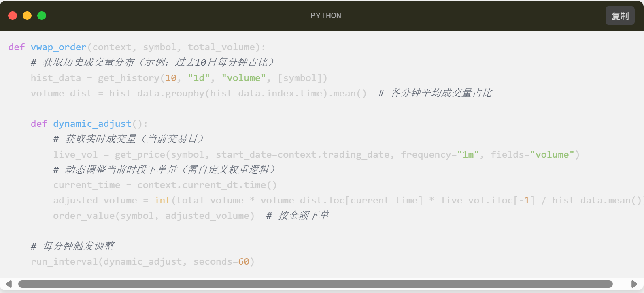Click the green maximize dot

point(42,16)
